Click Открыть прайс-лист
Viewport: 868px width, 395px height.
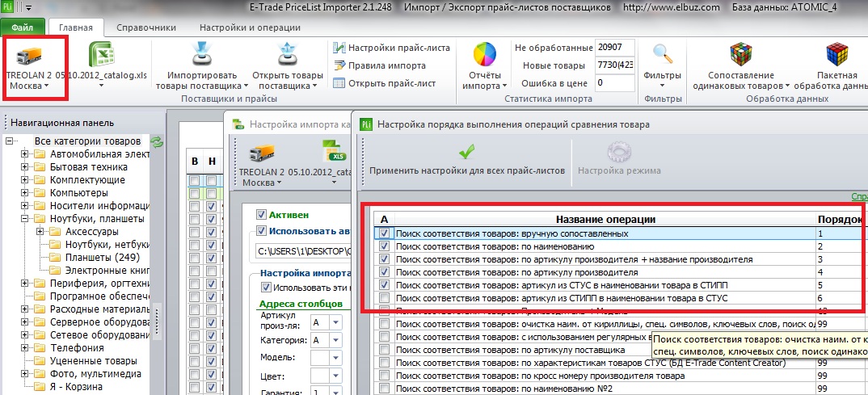(x=385, y=83)
